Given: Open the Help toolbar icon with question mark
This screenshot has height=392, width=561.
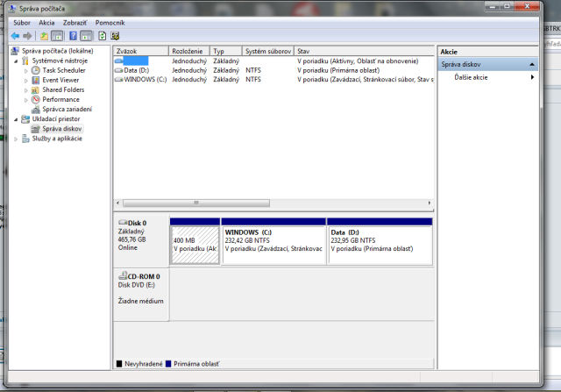Looking at the screenshot, I should click(73, 36).
